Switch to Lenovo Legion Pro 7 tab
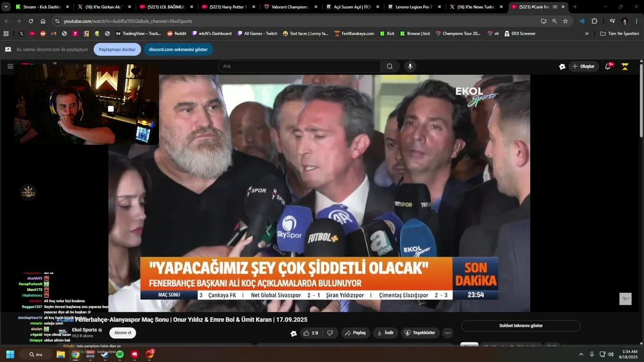 (413, 7)
